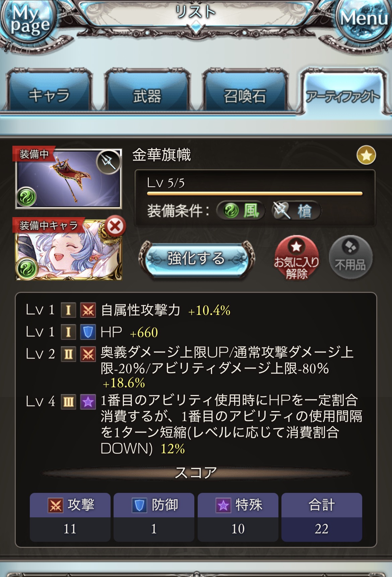Click the equipped character portrait thumbnail

tap(69, 250)
